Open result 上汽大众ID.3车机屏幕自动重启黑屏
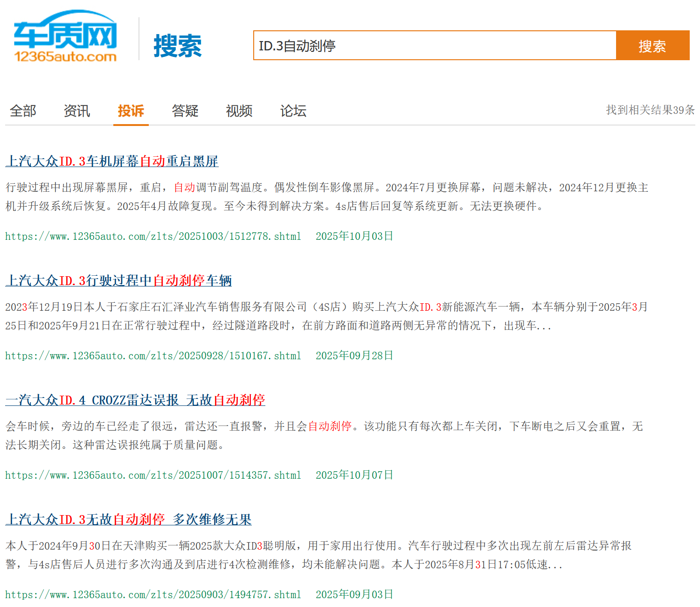 [x=112, y=161]
